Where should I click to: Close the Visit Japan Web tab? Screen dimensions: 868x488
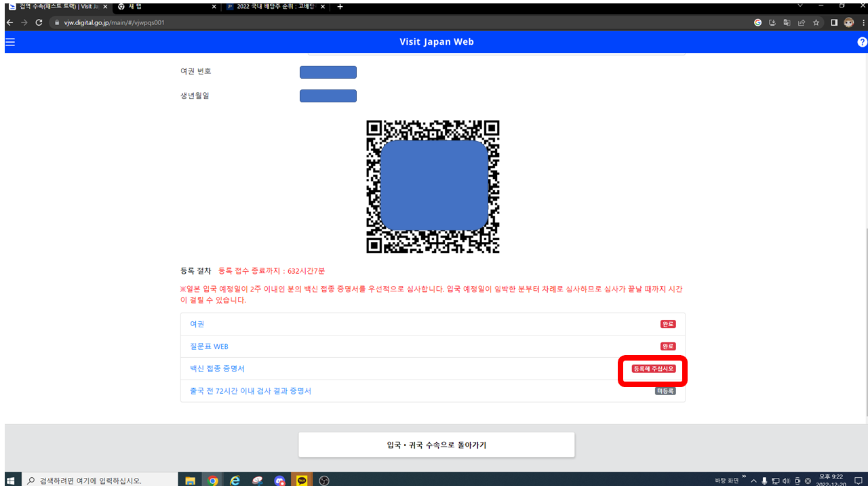click(x=105, y=7)
